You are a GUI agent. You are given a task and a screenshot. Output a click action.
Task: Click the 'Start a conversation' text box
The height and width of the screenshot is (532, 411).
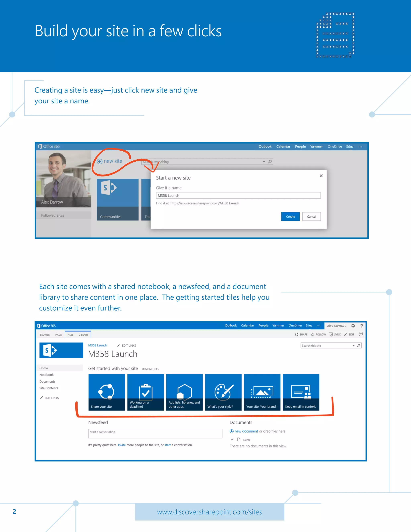click(x=155, y=434)
